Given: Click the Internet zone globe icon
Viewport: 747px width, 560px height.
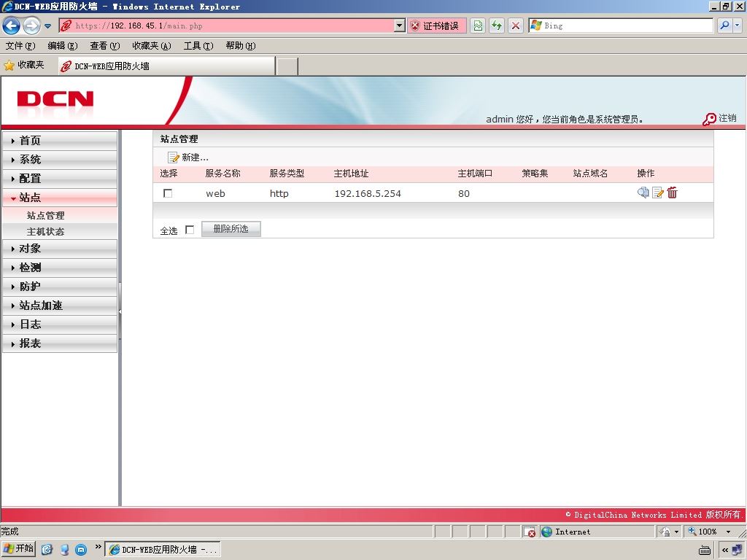Looking at the screenshot, I should click(x=547, y=532).
